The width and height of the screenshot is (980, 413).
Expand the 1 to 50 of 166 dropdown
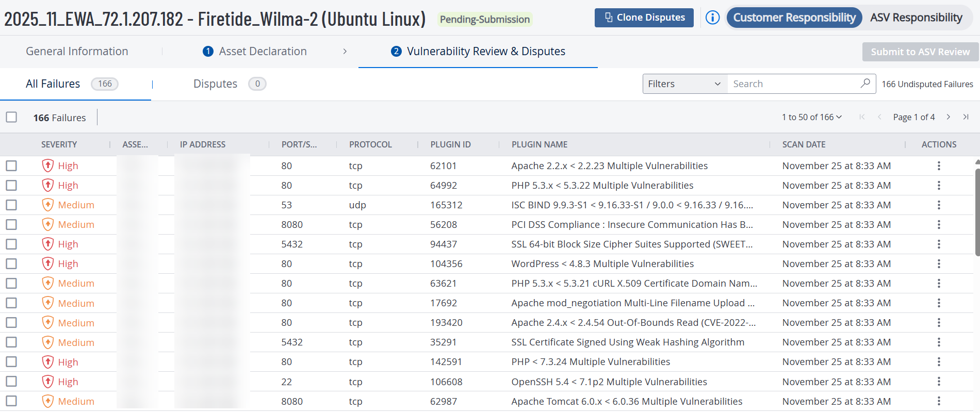click(x=812, y=117)
